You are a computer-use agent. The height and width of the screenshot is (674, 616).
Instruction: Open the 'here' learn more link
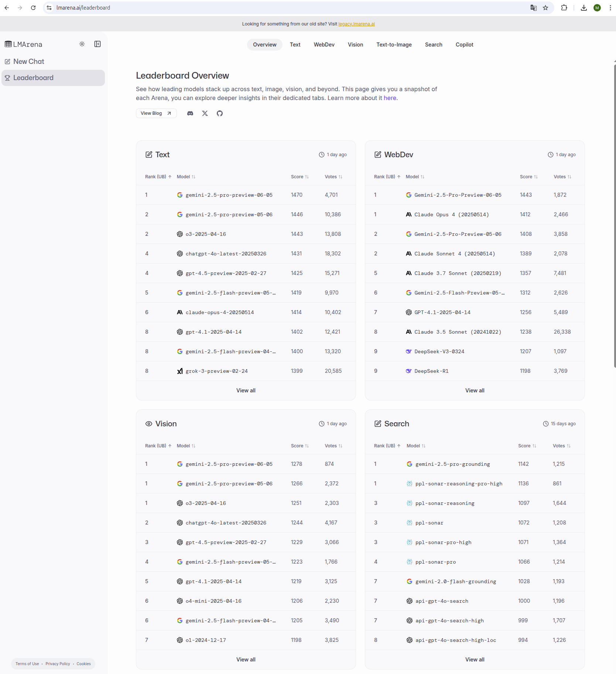(390, 98)
